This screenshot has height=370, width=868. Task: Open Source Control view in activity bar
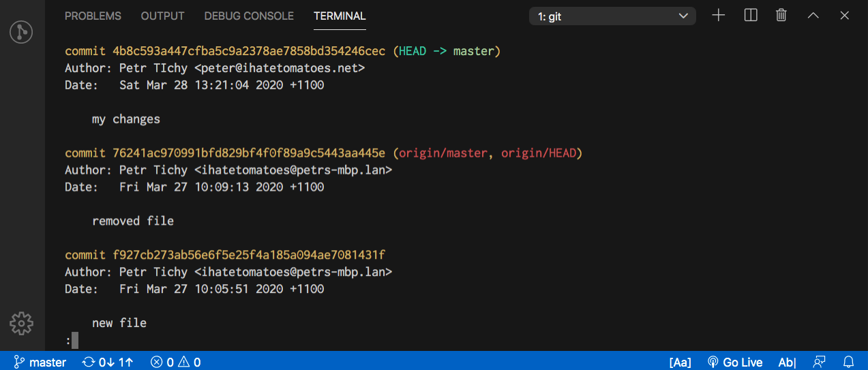[22, 32]
